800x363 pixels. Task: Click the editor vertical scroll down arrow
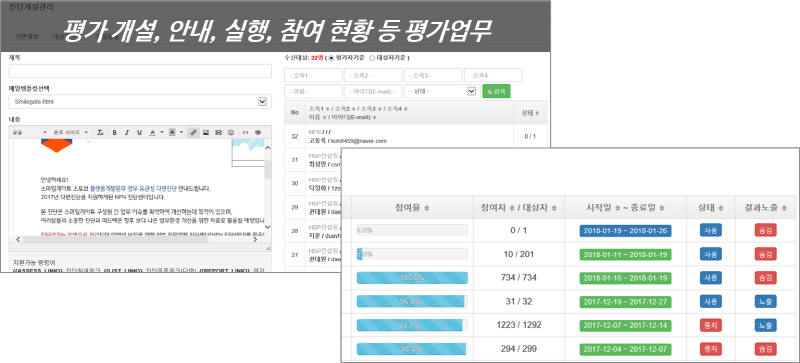[x=267, y=227]
